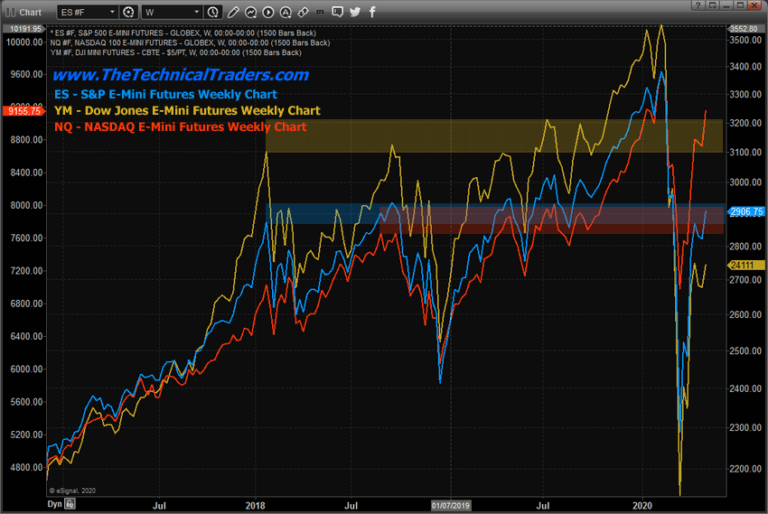Click the 01/07/2019 cursor date marker

[x=451, y=505]
